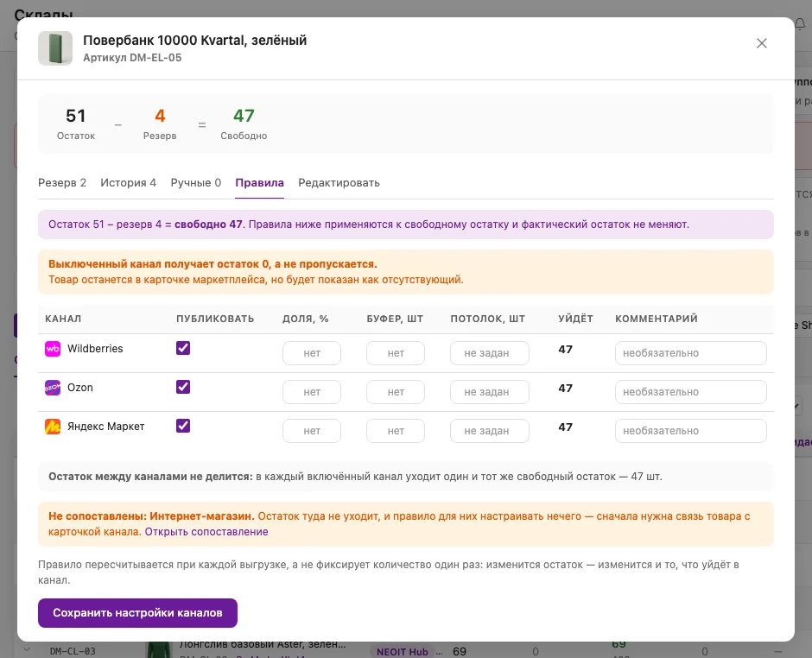The height and width of the screenshot is (658, 812).
Task: Click the Уйдёт value in the Яндекс Маркет row
Action: [566, 427]
